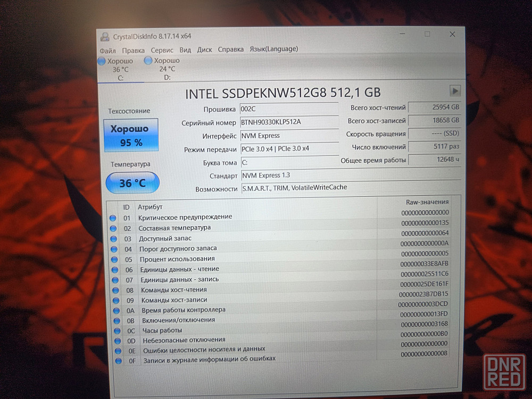Open the Файл menu
532x399 pixels.
107,51
